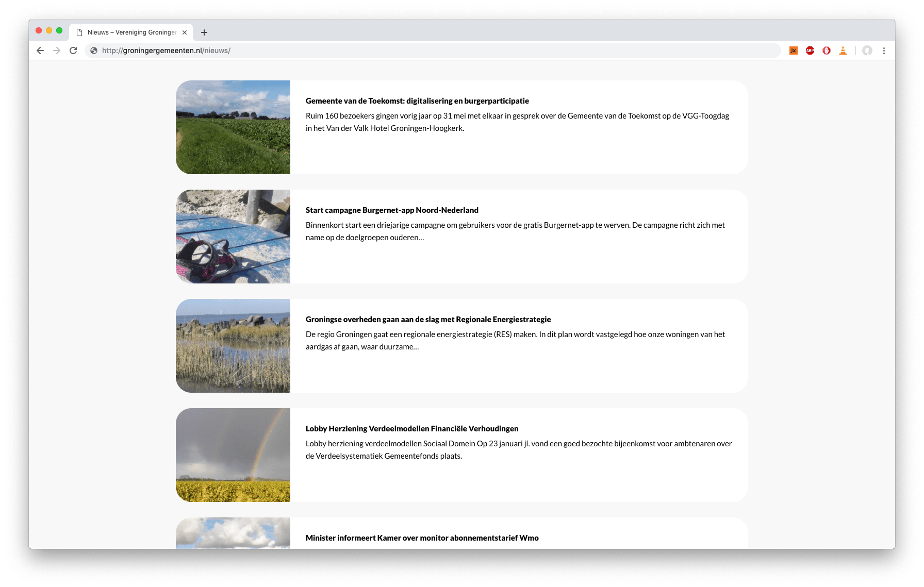Click the globe site info icon
The image size is (924, 587).
click(x=94, y=51)
